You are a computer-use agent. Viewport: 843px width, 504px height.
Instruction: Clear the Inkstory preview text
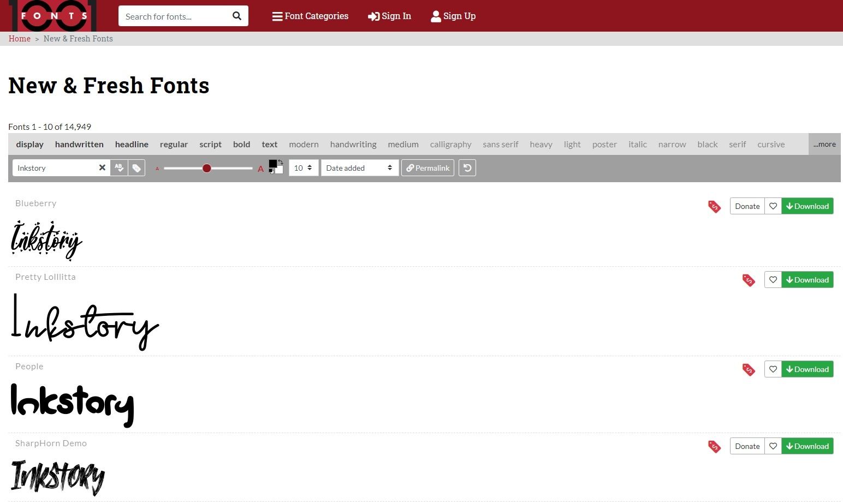[x=102, y=168]
